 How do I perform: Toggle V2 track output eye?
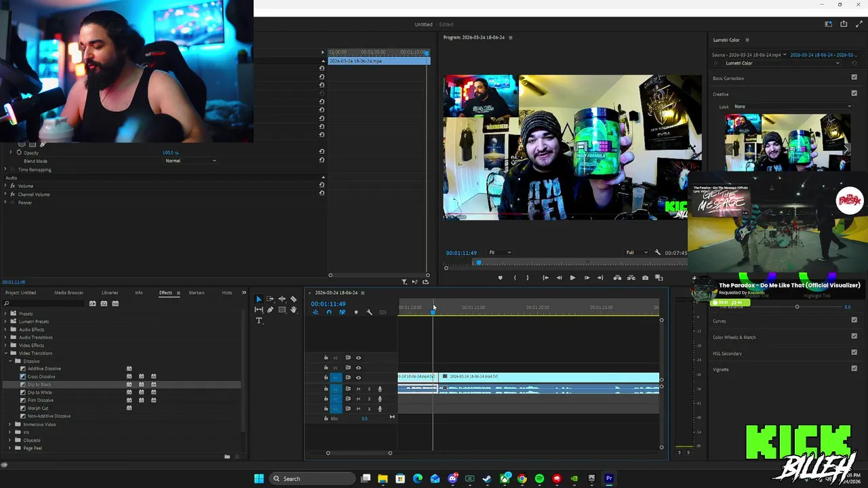tap(359, 367)
